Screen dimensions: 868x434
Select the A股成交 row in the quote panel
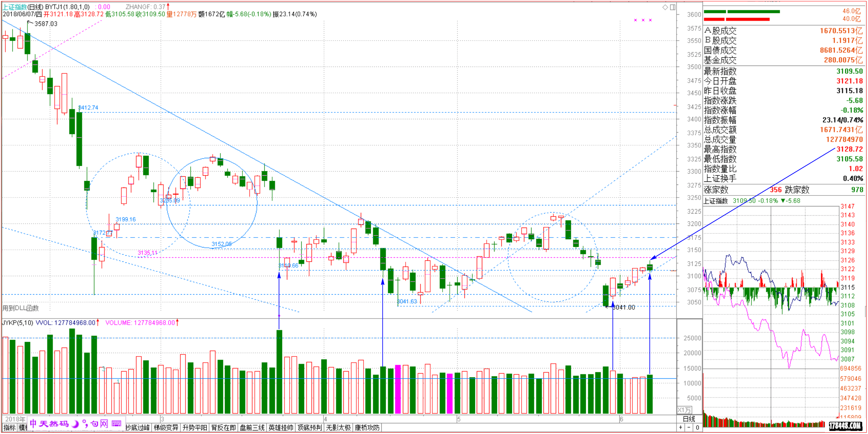click(784, 31)
